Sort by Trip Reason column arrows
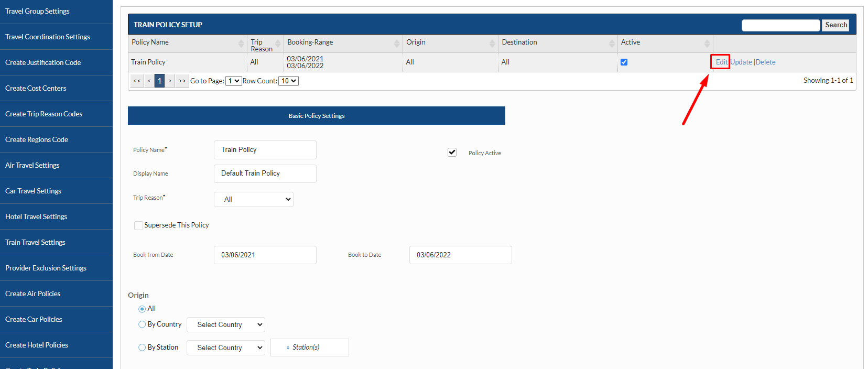The image size is (868, 369). 278,44
